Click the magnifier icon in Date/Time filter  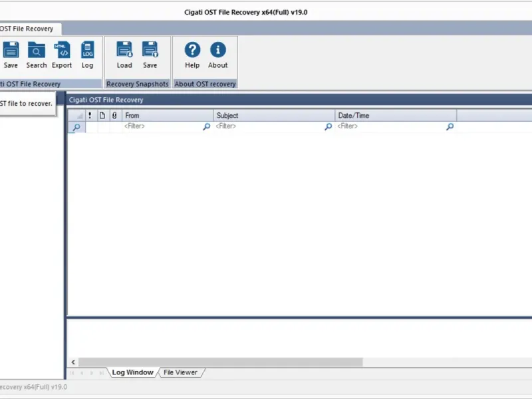coord(450,126)
